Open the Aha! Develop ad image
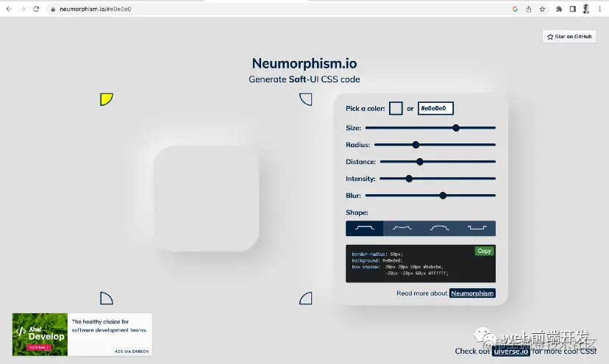Viewport: 609px width, 364px height. pos(40,335)
